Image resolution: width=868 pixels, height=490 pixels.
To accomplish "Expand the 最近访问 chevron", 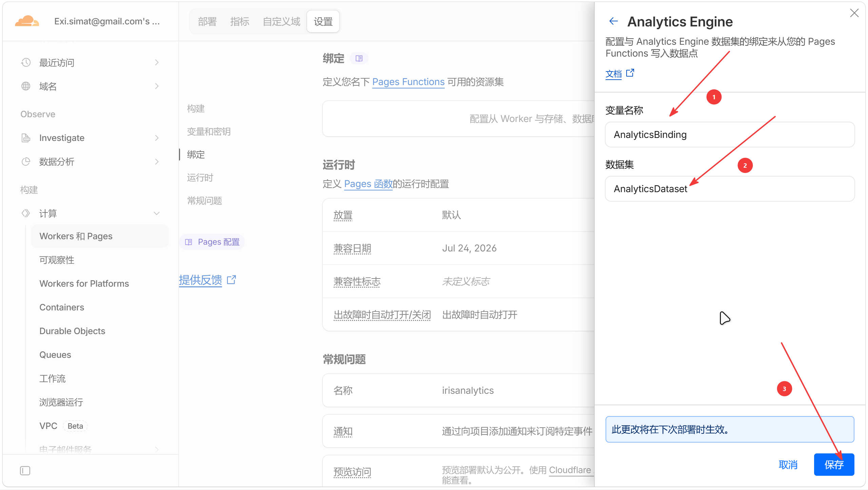I will 157,62.
